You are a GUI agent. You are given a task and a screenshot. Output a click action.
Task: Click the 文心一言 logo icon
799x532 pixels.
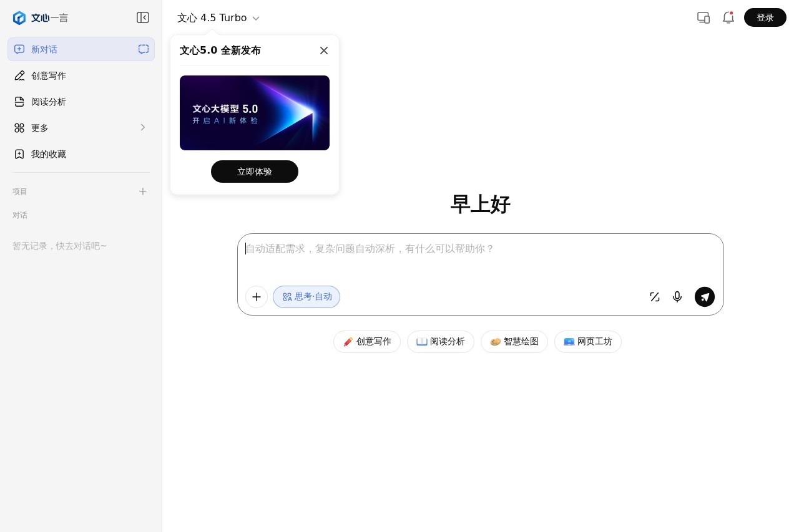point(19,17)
